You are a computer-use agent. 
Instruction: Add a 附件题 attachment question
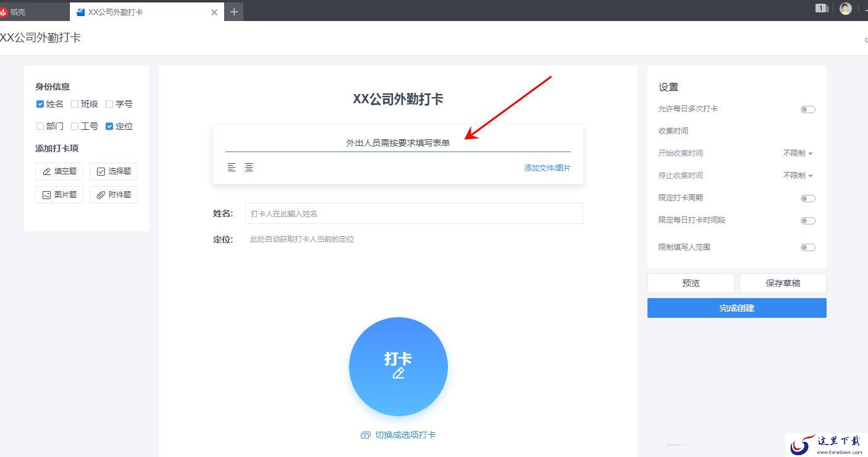pos(114,195)
